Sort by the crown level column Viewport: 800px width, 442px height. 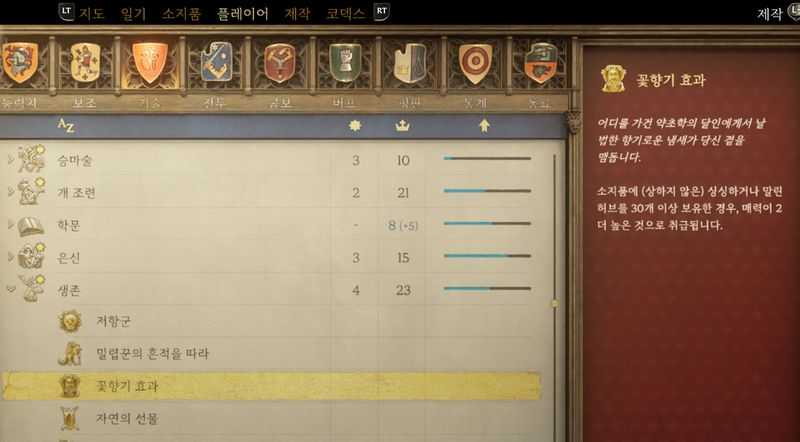pos(403,126)
